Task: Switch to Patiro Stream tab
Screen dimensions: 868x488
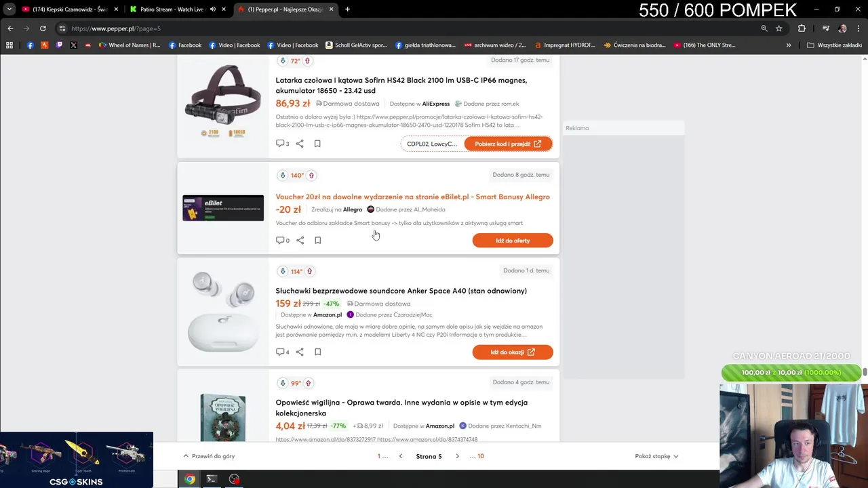Action: [x=178, y=9]
